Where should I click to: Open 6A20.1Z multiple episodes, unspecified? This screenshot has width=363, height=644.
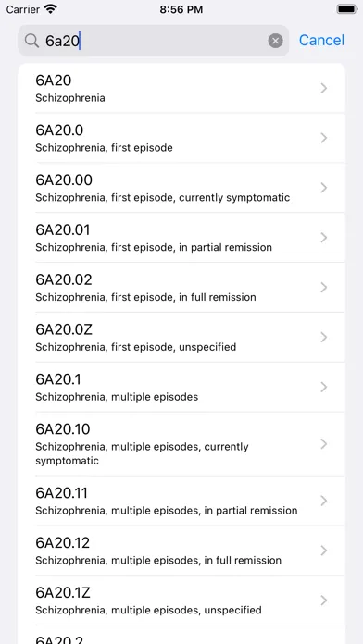181,601
